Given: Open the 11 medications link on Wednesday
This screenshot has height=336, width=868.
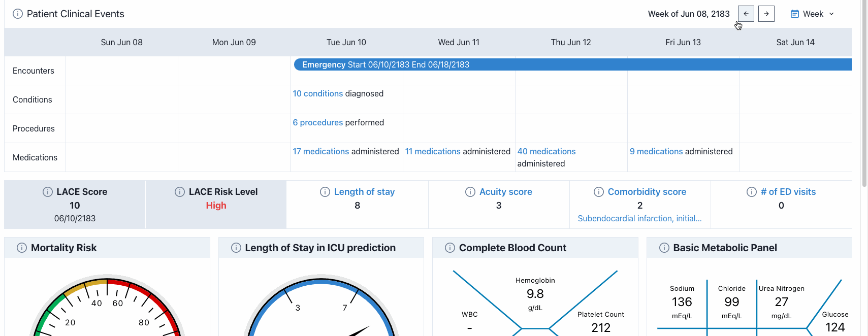Looking at the screenshot, I should 433,151.
